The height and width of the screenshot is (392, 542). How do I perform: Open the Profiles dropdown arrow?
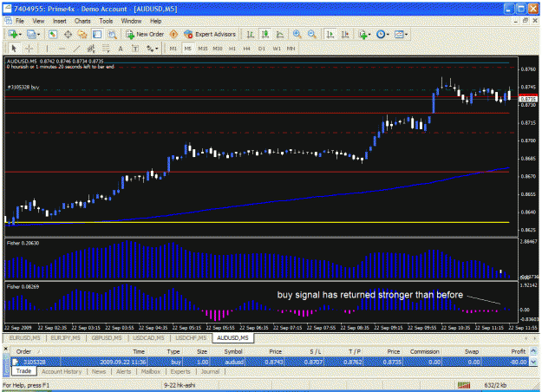point(39,35)
